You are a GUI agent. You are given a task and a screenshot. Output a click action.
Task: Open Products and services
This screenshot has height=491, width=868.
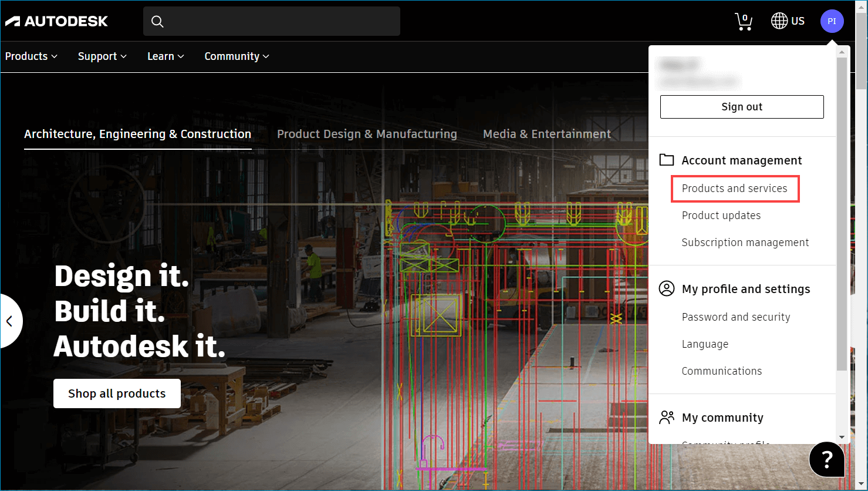pos(735,189)
